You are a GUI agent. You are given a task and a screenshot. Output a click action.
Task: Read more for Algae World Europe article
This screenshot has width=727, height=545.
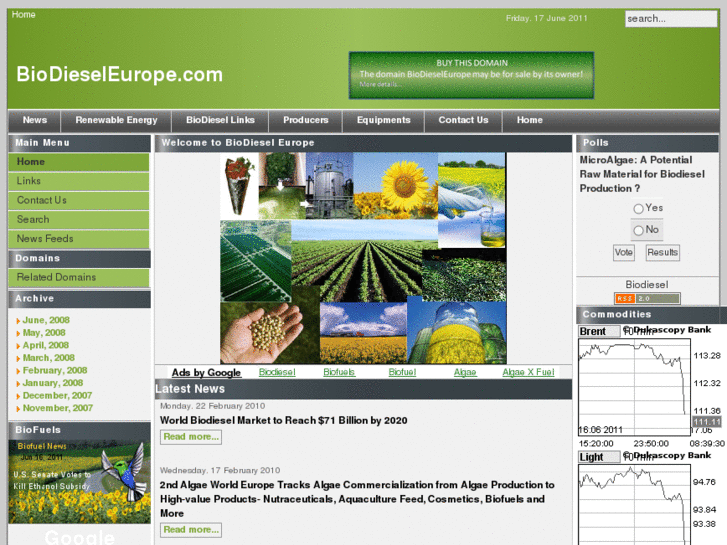click(191, 530)
